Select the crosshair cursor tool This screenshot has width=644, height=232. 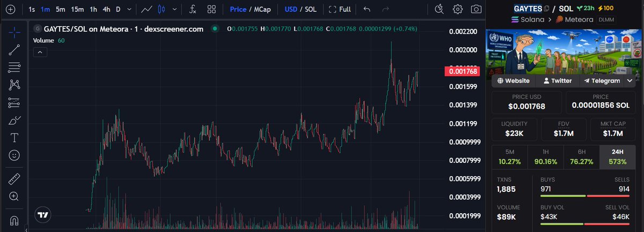(14, 31)
